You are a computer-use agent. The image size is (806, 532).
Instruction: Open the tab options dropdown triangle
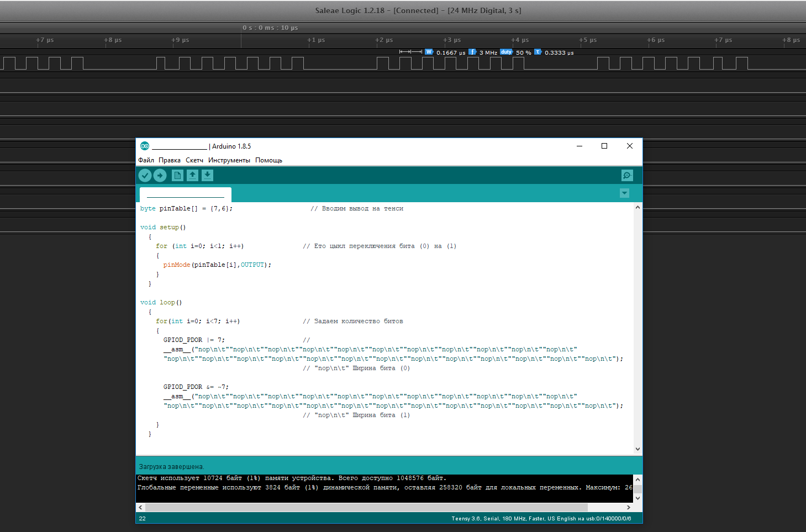click(624, 193)
